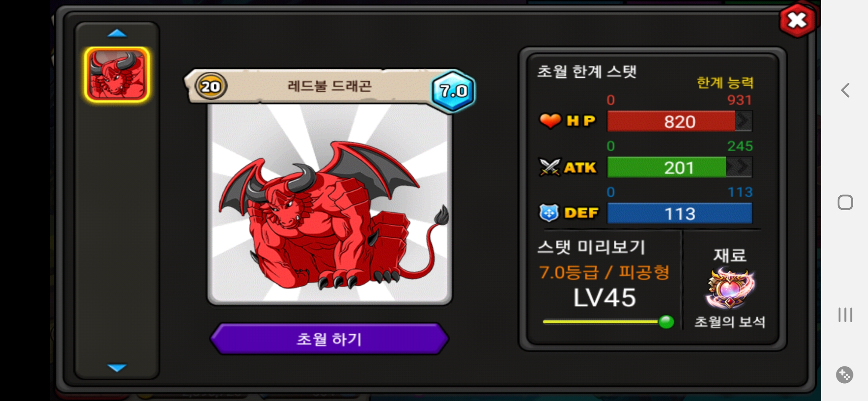The width and height of the screenshot is (868, 401).
Task: Tap the Android home button
Action: [x=845, y=202]
